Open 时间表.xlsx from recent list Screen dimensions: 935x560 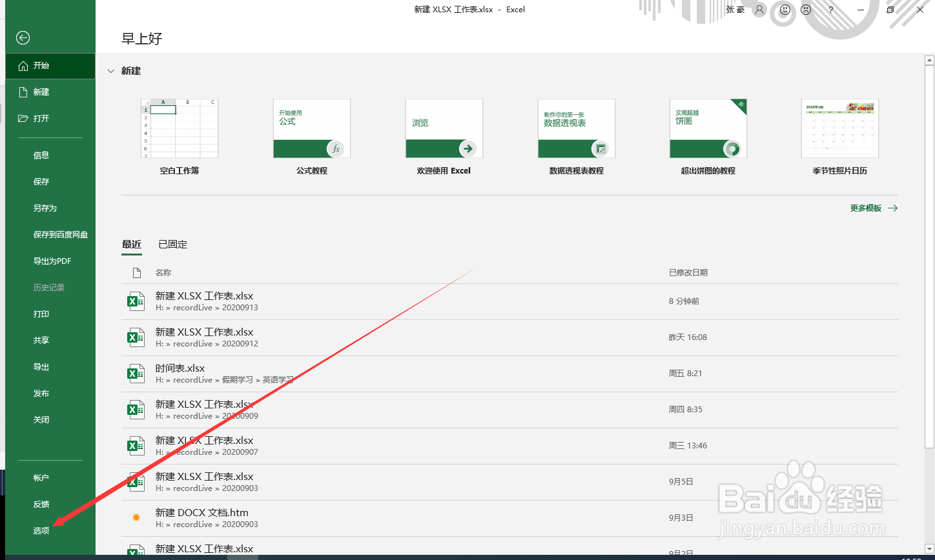coord(509,374)
